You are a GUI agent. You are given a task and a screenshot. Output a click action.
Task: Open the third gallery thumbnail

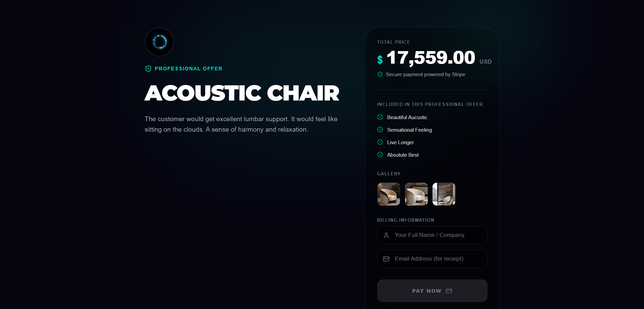tap(444, 194)
